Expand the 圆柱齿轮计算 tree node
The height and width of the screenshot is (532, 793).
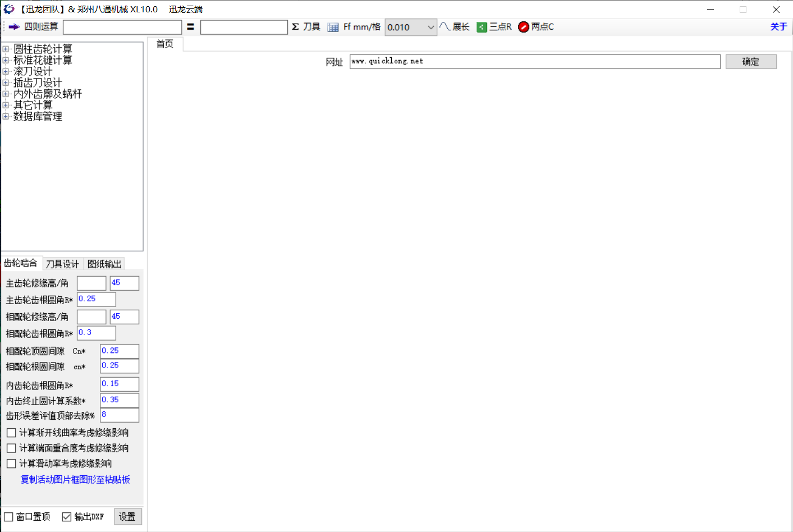(x=6, y=49)
